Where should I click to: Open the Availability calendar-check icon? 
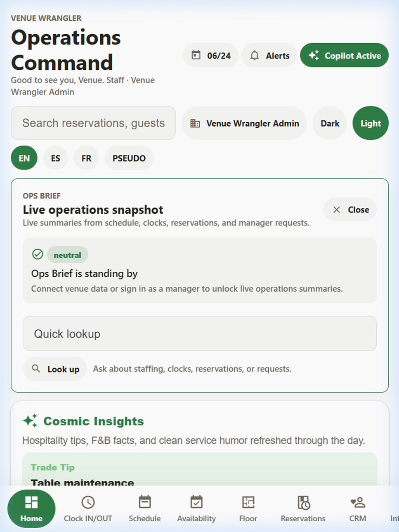pos(196,502)
